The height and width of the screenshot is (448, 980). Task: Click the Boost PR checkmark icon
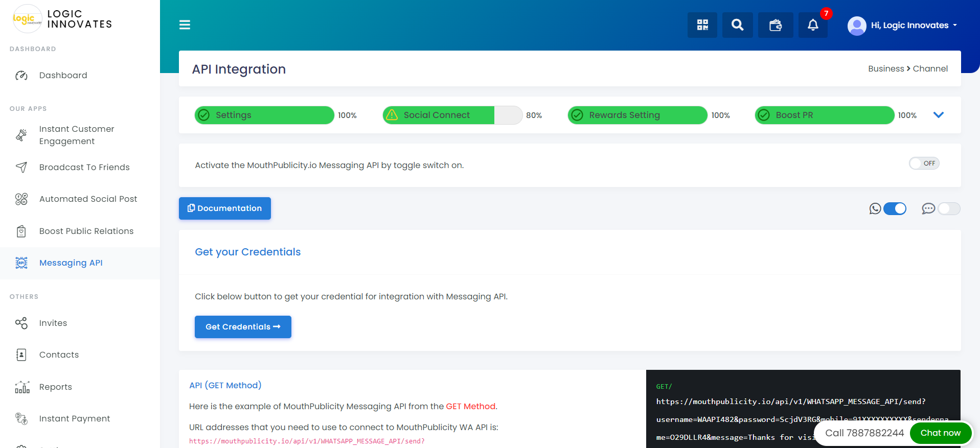[764, 115]
